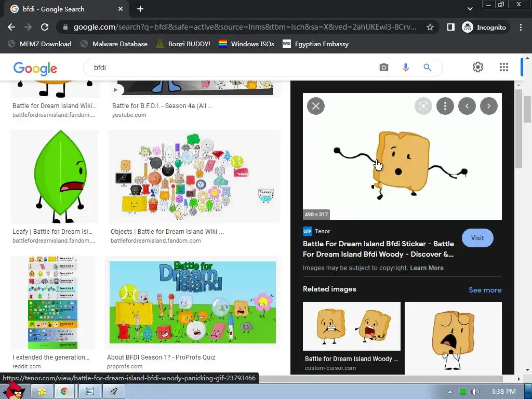This screenshot has height=399, width=532.
Task: Click 'I extended the generation...' caption
Action: (x=51, y=357)
